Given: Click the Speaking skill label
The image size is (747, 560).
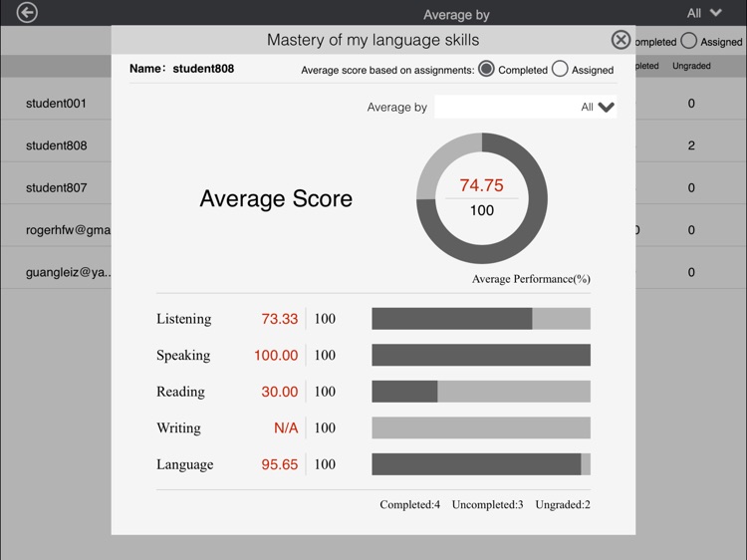Looking at the screenshot, I should [x=183, y=355].
